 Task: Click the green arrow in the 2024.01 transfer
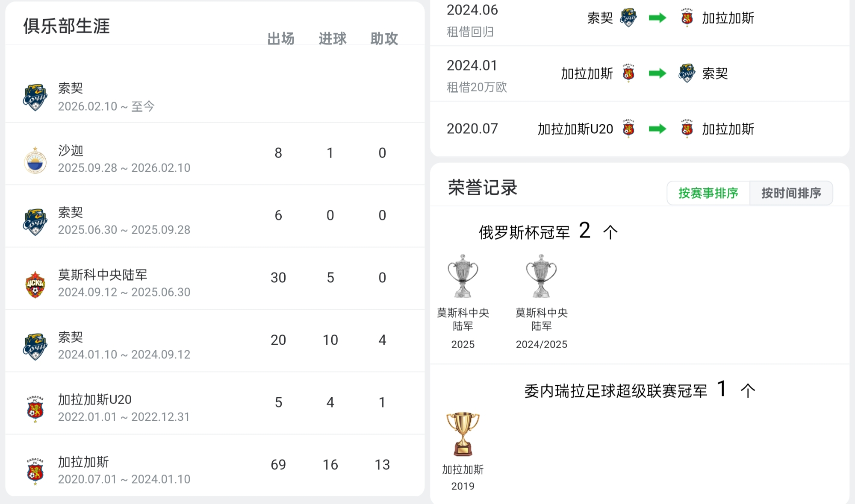pyautogui.click(x=657, y=73)
